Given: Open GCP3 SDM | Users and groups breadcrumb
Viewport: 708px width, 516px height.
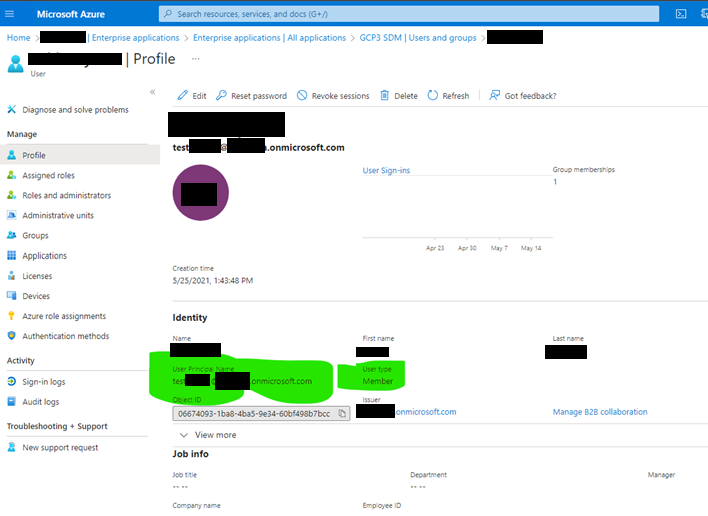Looking at the screenshot, I should (418, 38).
